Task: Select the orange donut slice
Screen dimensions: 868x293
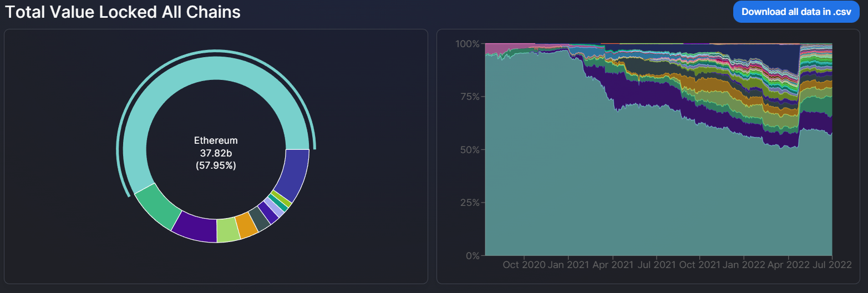Action: pyautogui.click(x=247, y=225)
